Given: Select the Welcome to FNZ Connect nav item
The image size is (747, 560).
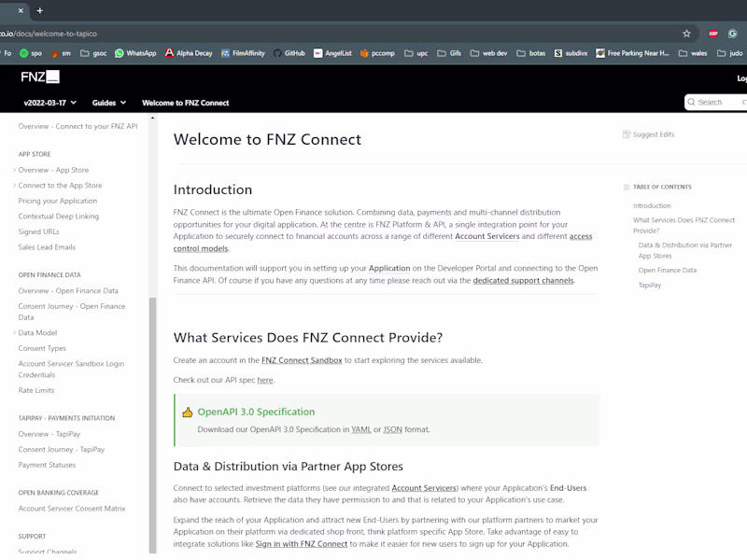Looking at the screenshot, I should click(185, 103).
